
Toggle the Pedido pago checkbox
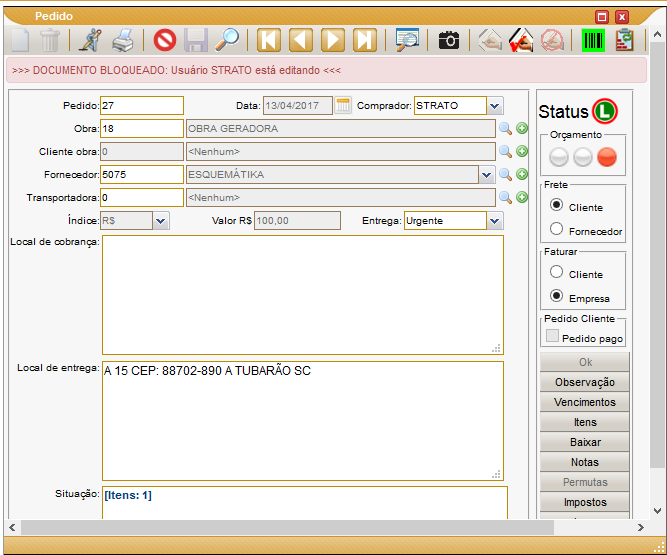(x=552, y=336)
